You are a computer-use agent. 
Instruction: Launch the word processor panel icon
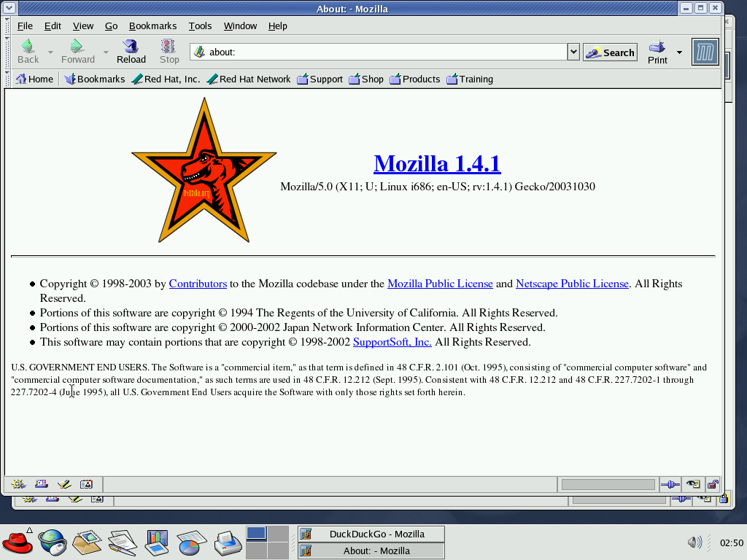click(x=123, y=542)
